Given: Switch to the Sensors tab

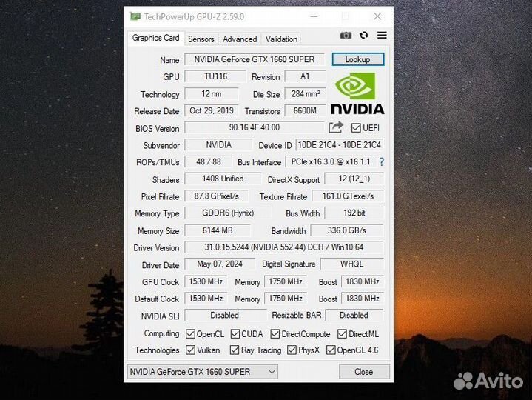Looking at the screenshot, I should [x=201, y=39].
